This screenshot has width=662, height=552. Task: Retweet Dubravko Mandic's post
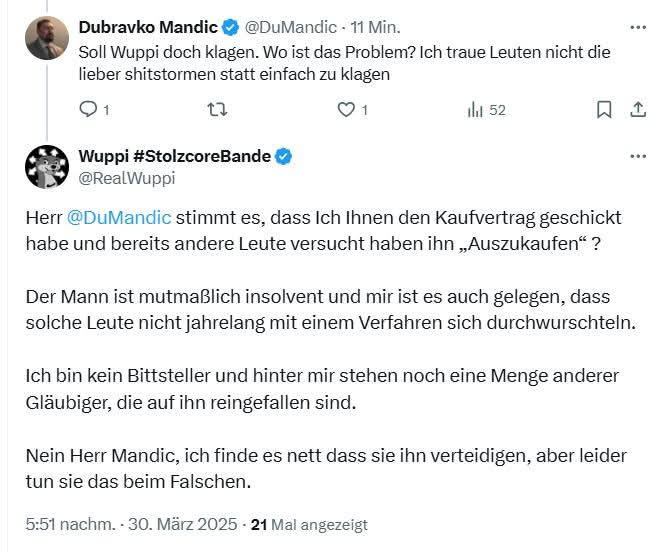215,110
